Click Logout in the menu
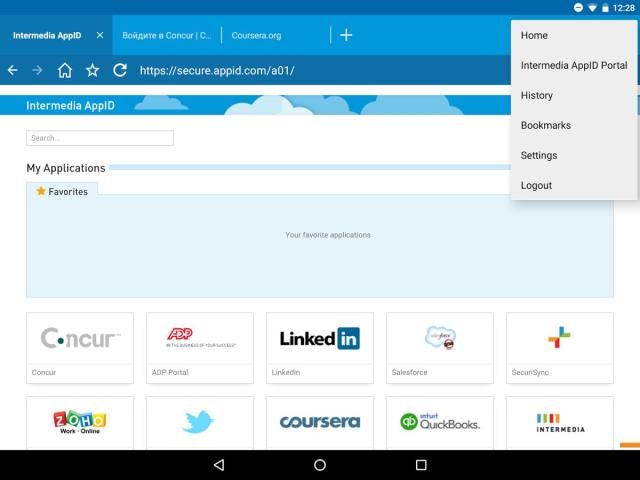The height and width of the screenshot is (480, 640). click(536, 185)
